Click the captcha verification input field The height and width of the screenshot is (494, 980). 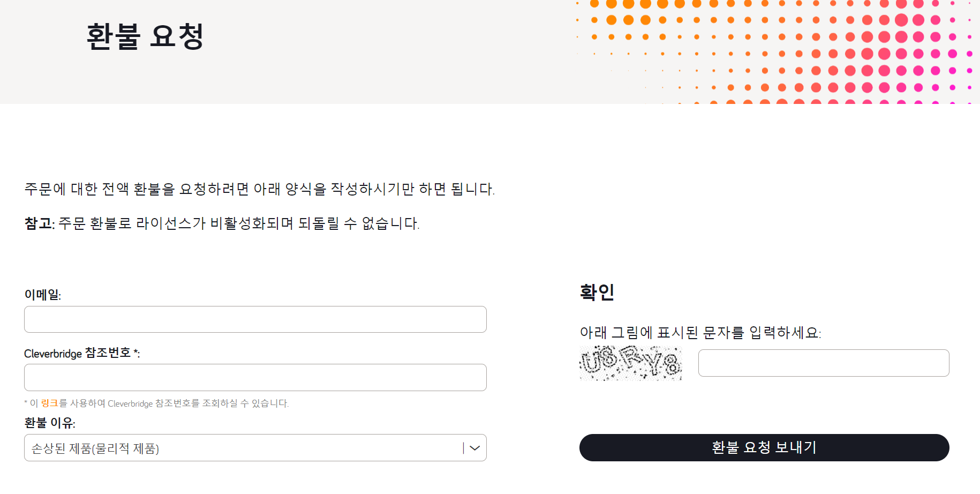823,363
